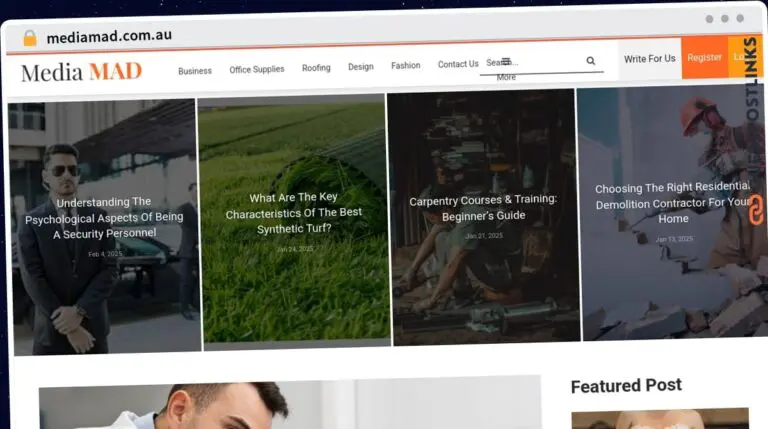Click the orange Register button
Screen dimensions: 768x429
(x=704, y=58)
